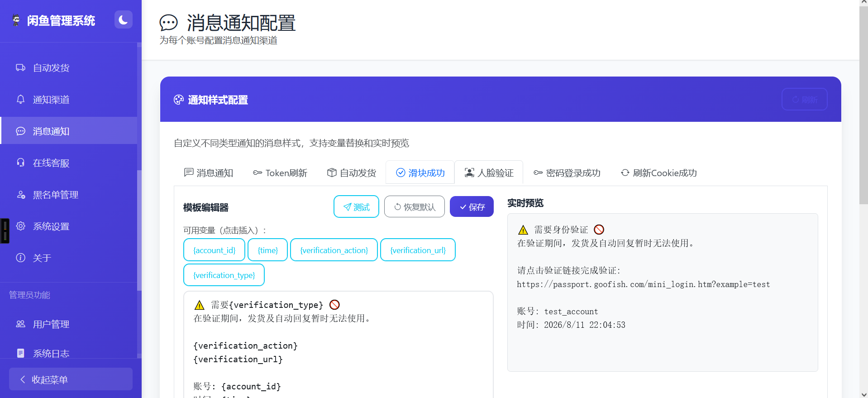Click the dark handle on the left edge
Viewport: 868px width, 398px height.
click(5, 230)
